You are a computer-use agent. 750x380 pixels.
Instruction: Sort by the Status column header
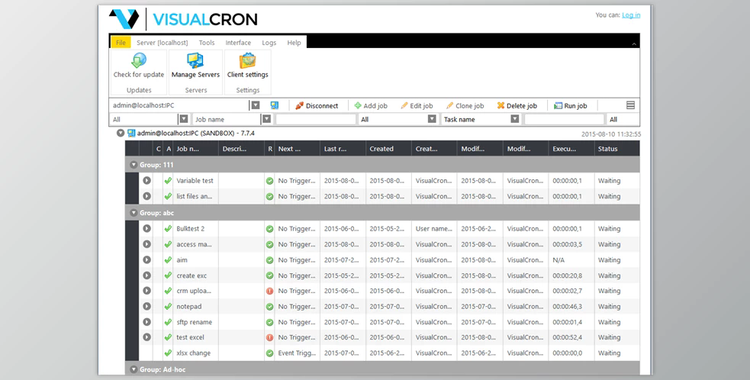pyautogui.click(x=616, y=149)
